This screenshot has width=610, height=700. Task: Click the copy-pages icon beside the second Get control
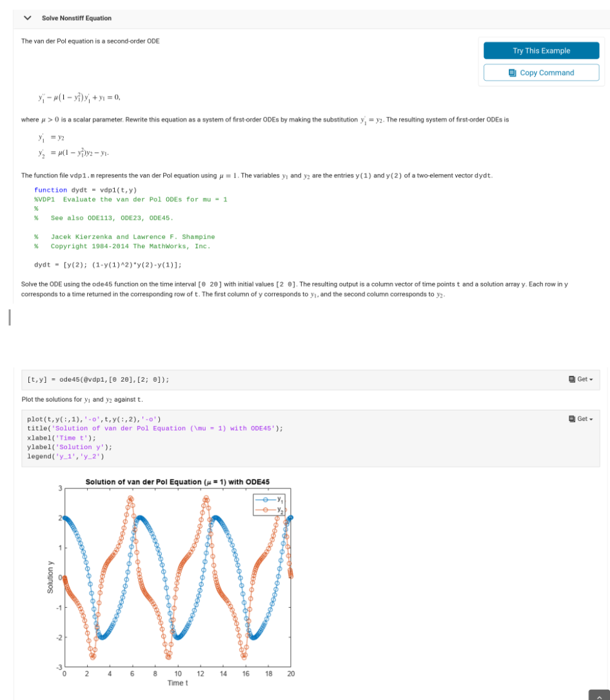pyautogui.click(x=572, y=418)
